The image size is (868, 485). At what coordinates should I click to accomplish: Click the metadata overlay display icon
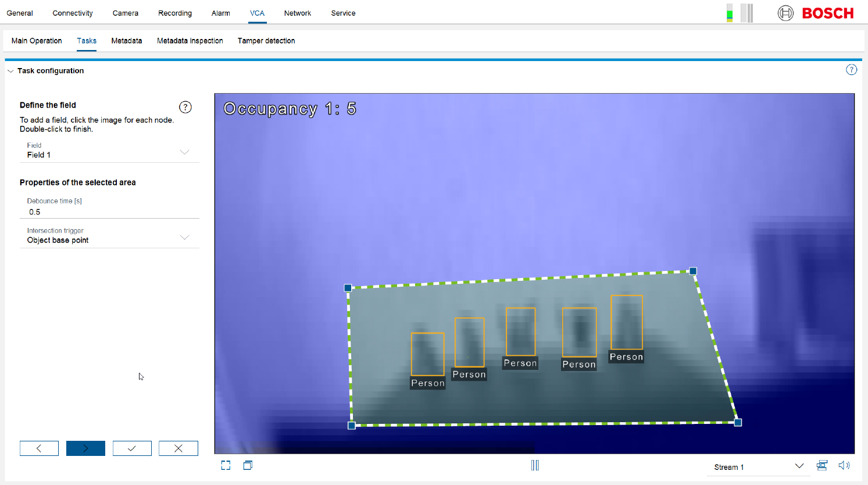[x=822, y=465]
